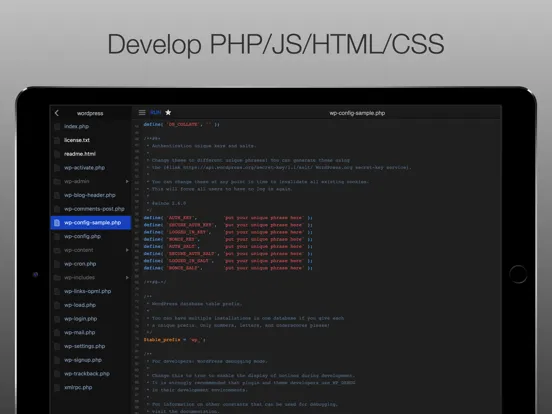Image resolution: width=552 pixels, height=414 pixels.
Task: Open the wp-content folder row
Action: [91, 250]
